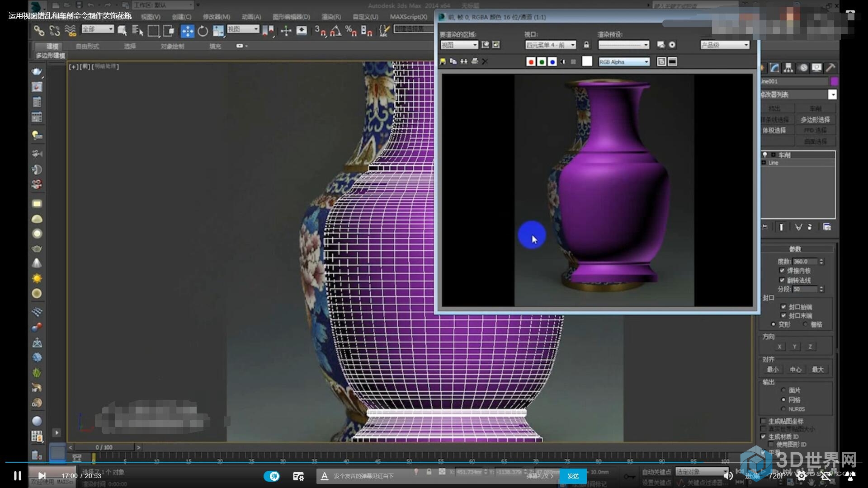The image size is (868, 488).
Task: Open the 工作区 workspace dropdown
Action: point(163,5)
